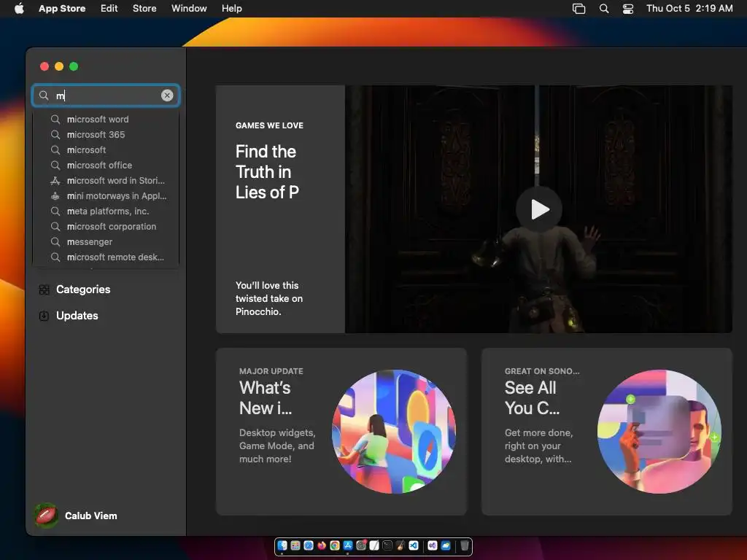Click the magnifier icon next to 'microsoft 365'

pos(55,135)
